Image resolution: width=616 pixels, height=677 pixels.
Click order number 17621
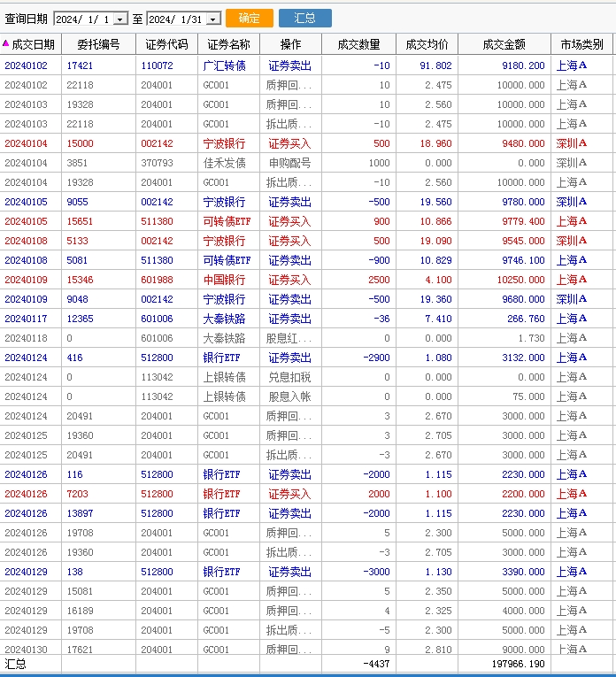click(80, 650)
